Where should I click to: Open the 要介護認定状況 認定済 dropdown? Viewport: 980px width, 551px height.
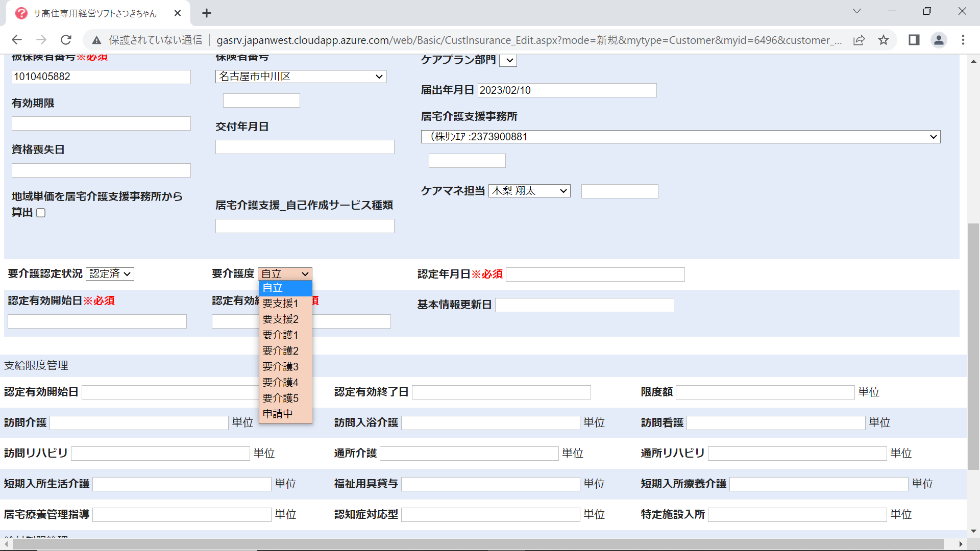coord(110,274)
